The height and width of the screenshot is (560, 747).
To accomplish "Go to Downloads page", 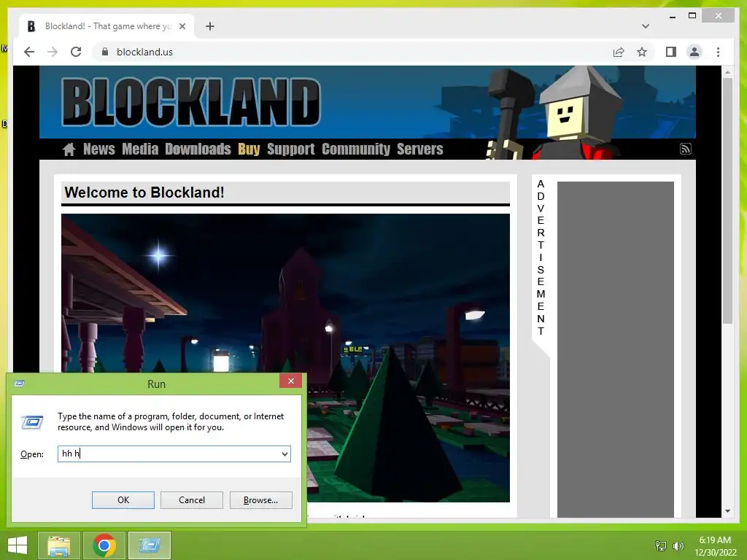I will (198, 149).
